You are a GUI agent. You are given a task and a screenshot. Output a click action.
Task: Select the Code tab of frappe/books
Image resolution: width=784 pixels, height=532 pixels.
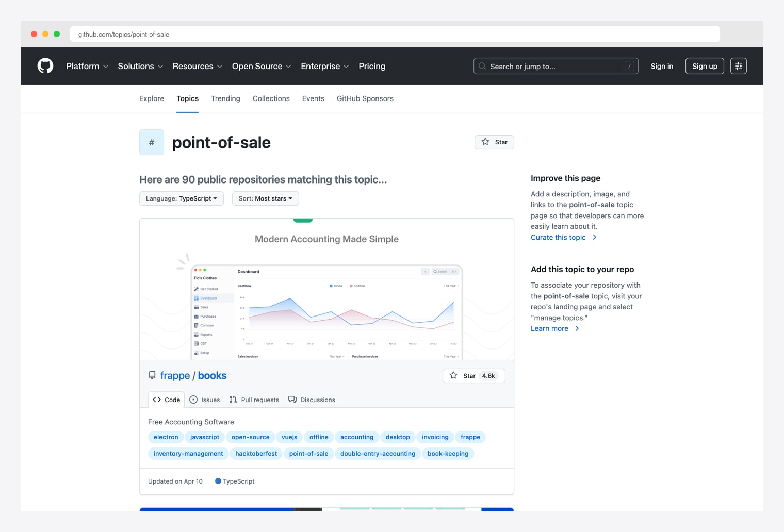pyautogui.click(x=166, y=400)
